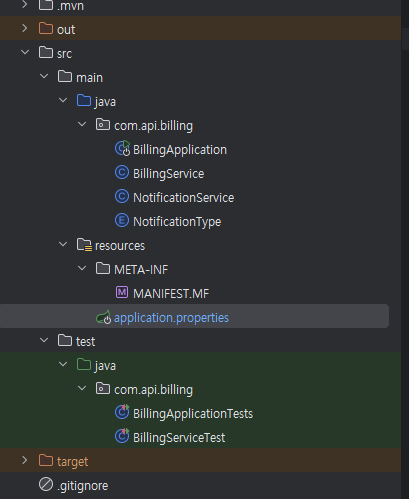Viewport: 409px width, 499px height.
Task: Click the main com.api.billing package icon
Action: pyautogui.click(x=103, y=124)
